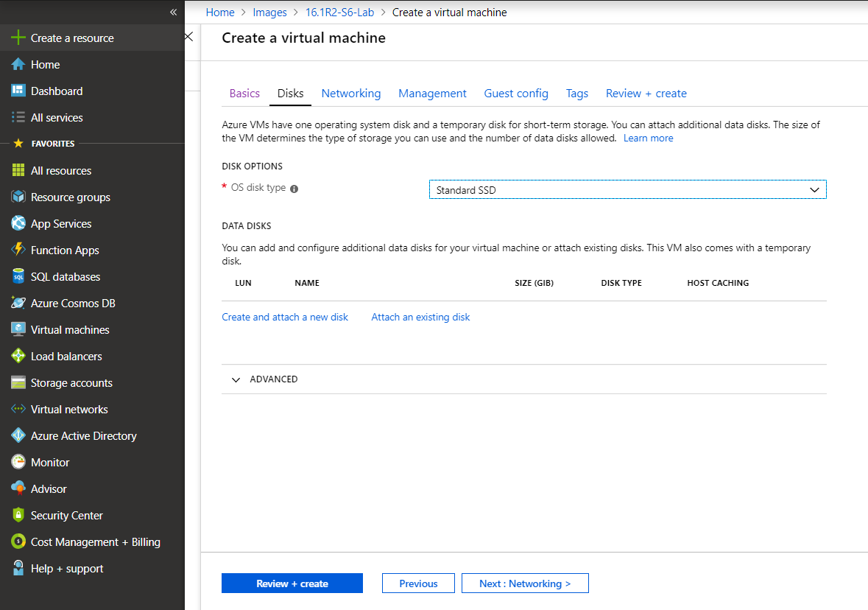Click the Home house icon in sidebar
This screenshot has width=868, height=610.
tap(18, 64)
